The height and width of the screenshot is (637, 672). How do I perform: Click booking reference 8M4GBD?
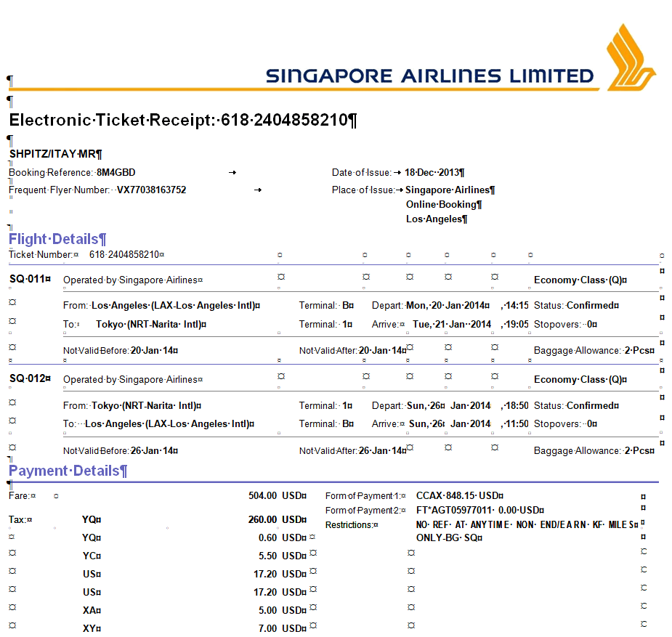(116, 173)
